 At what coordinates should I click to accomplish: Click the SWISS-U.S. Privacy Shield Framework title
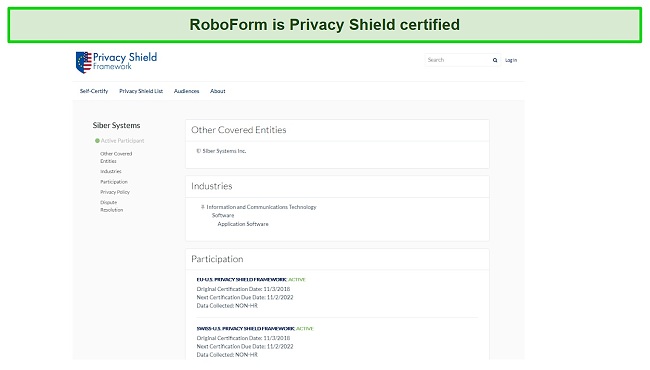245,329
